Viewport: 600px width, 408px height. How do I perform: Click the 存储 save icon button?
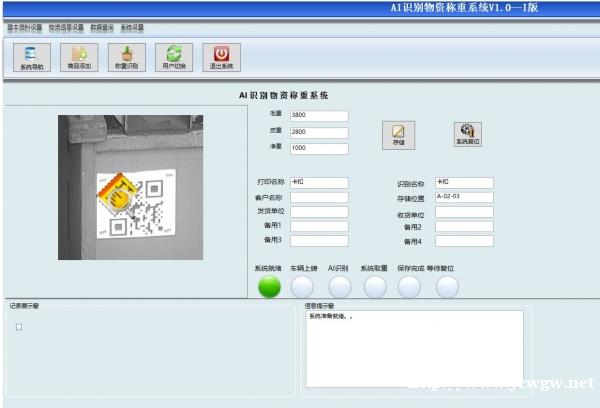point(398,134)
